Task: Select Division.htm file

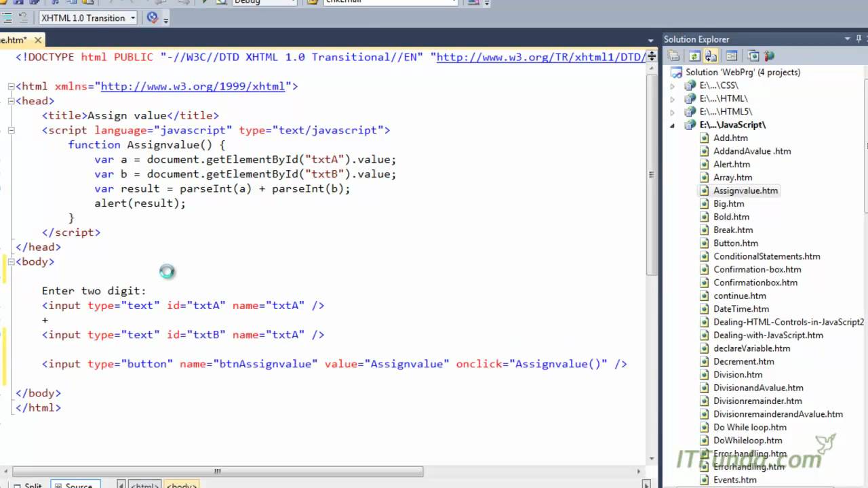Action: tap(738, 375)
